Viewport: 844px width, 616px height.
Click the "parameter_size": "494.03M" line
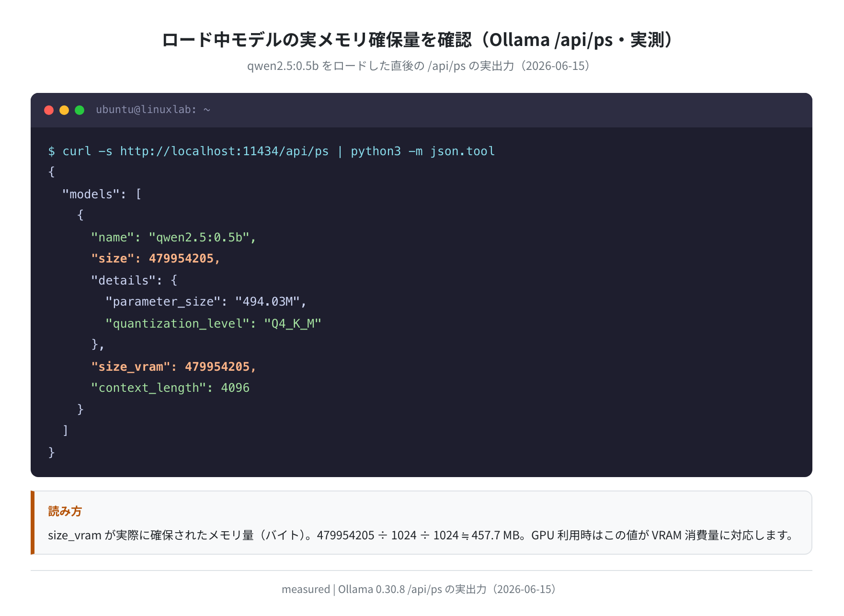[206, 302]
